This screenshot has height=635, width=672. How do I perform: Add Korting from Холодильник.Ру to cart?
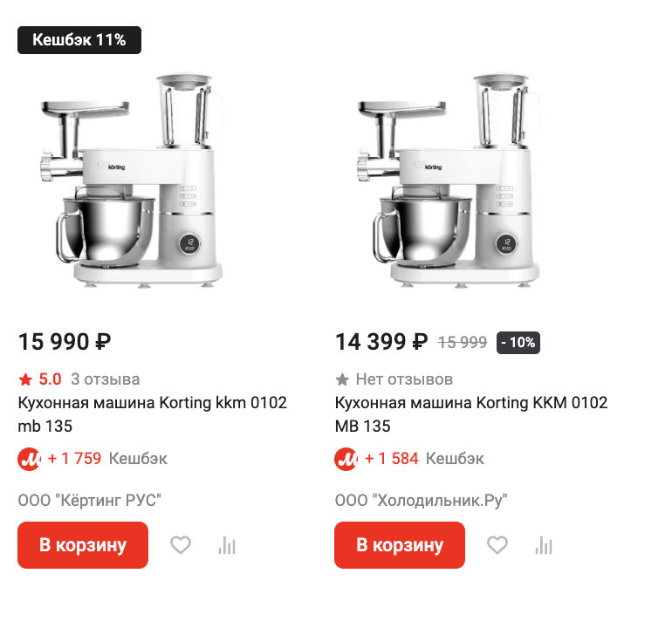point(400,545)
